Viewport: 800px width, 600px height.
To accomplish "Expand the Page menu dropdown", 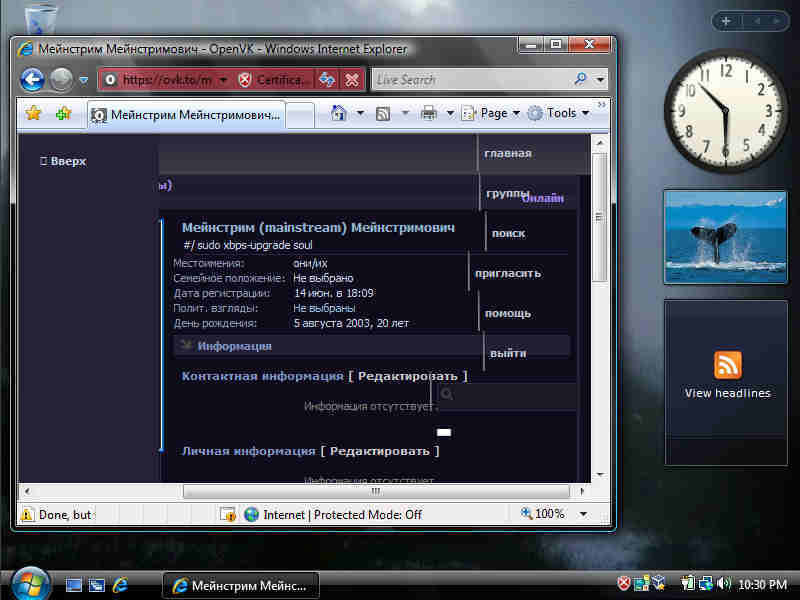I will pos(491,113).
